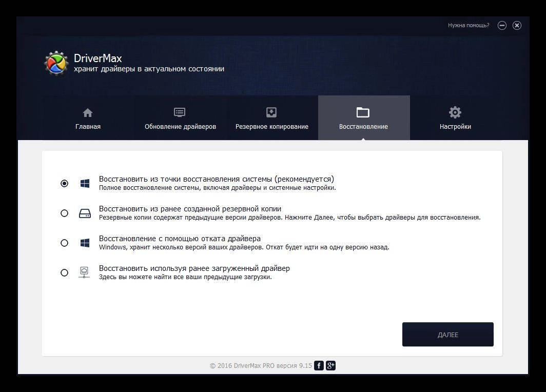
Task: Select restore from system restore point radio
Action: click(x=65, y=183)
